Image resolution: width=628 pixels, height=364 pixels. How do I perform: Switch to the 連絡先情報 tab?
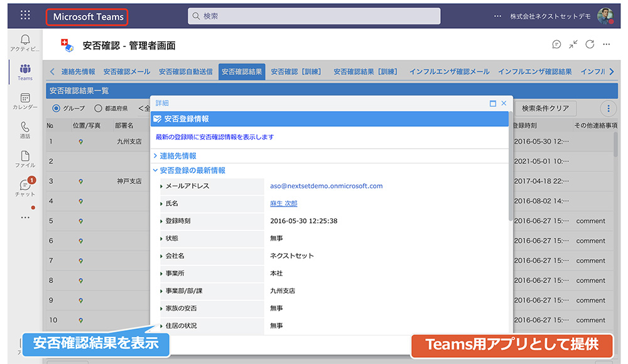tap(78, 72)
